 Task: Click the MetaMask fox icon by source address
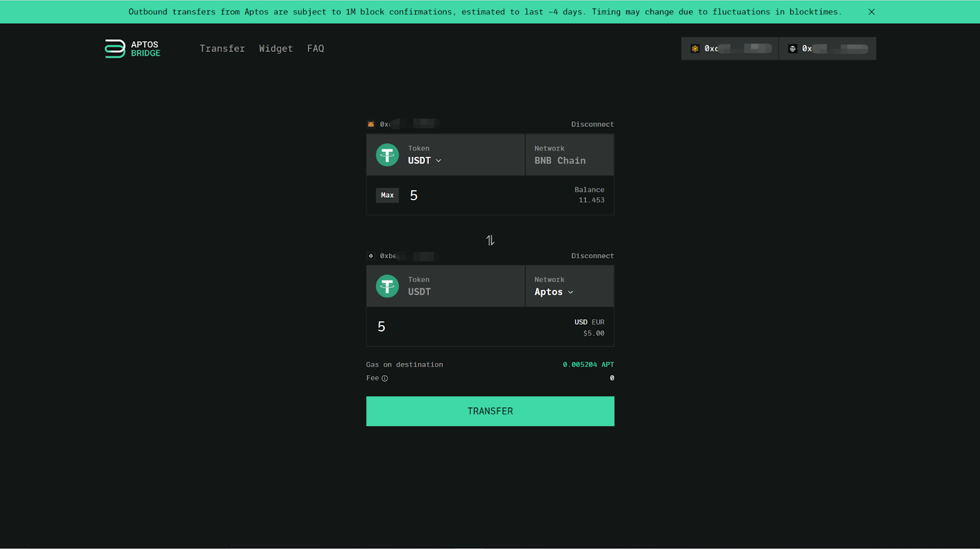point(371,124)
